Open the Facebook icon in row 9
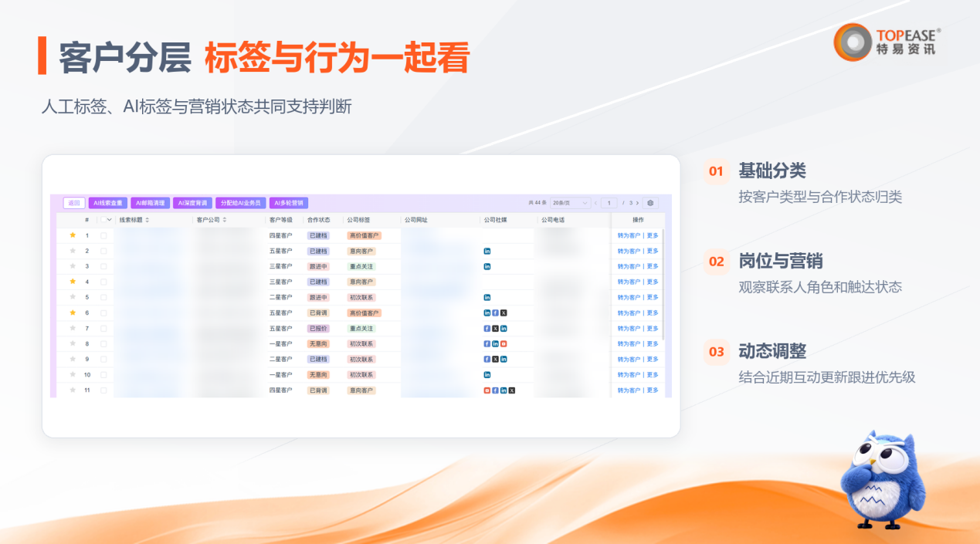 click(487, 359)
